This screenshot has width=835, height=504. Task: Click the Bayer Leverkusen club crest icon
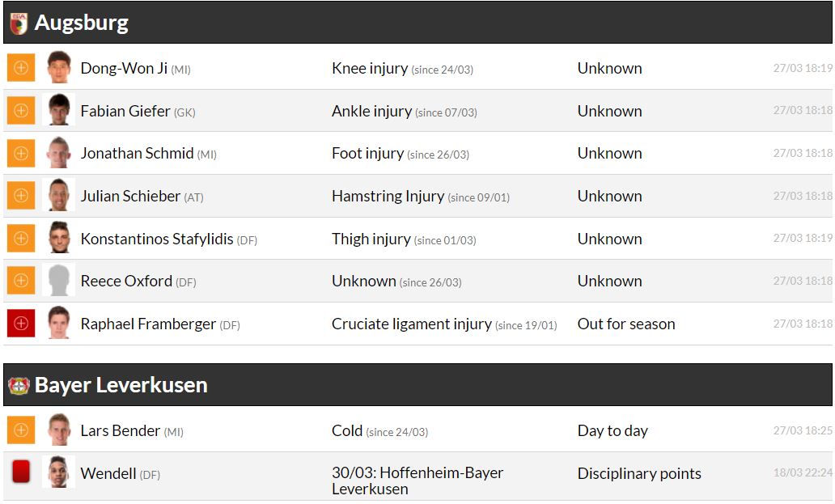pyautogui.click(x=19, y=385)
